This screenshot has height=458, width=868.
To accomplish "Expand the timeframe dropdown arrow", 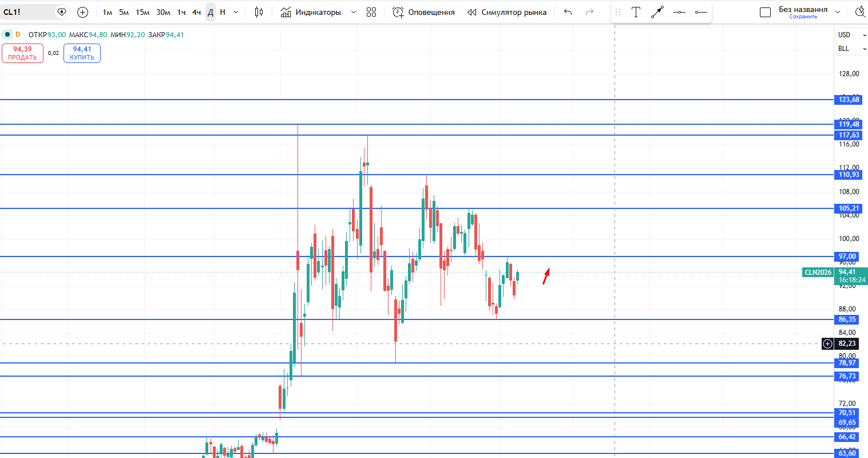I will click(236, 12).
